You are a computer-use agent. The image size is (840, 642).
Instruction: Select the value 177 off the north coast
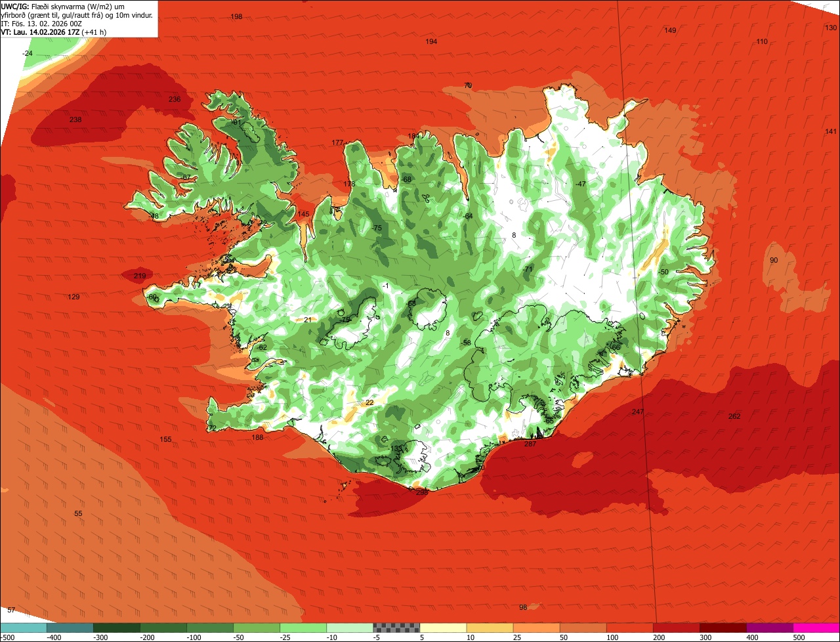pyautogui.click(x=338, y=142)
